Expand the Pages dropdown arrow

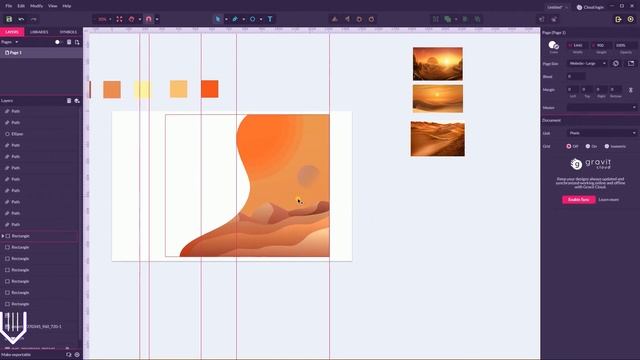(17, 42)
